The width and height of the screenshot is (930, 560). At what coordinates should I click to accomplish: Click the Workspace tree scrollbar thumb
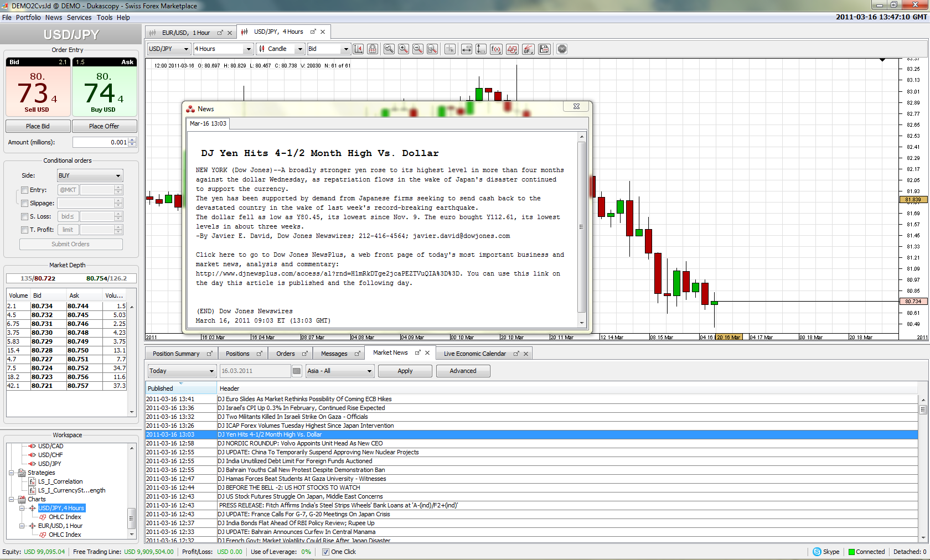(x=131, y=518)
